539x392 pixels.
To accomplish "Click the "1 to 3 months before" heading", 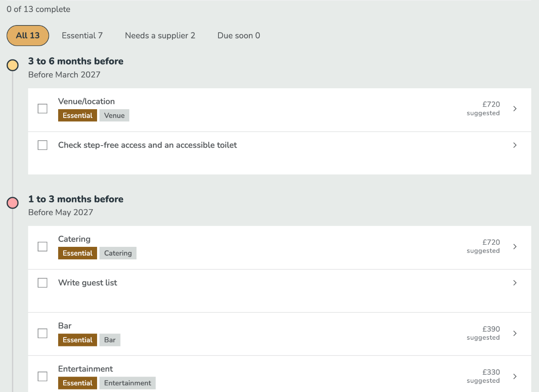I will (76, 199).
